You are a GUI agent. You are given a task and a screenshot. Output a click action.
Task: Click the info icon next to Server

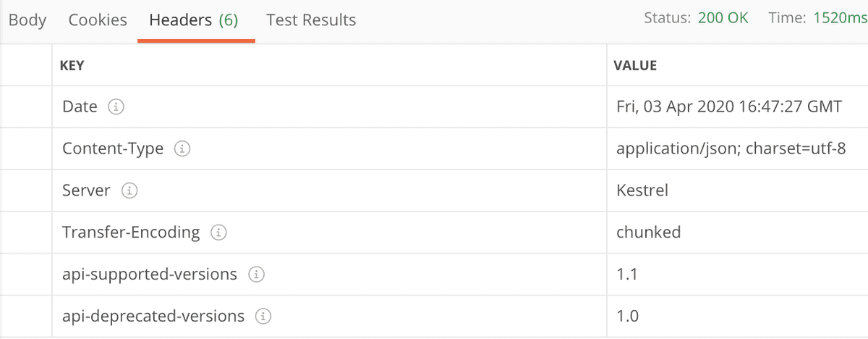[129, 191]
